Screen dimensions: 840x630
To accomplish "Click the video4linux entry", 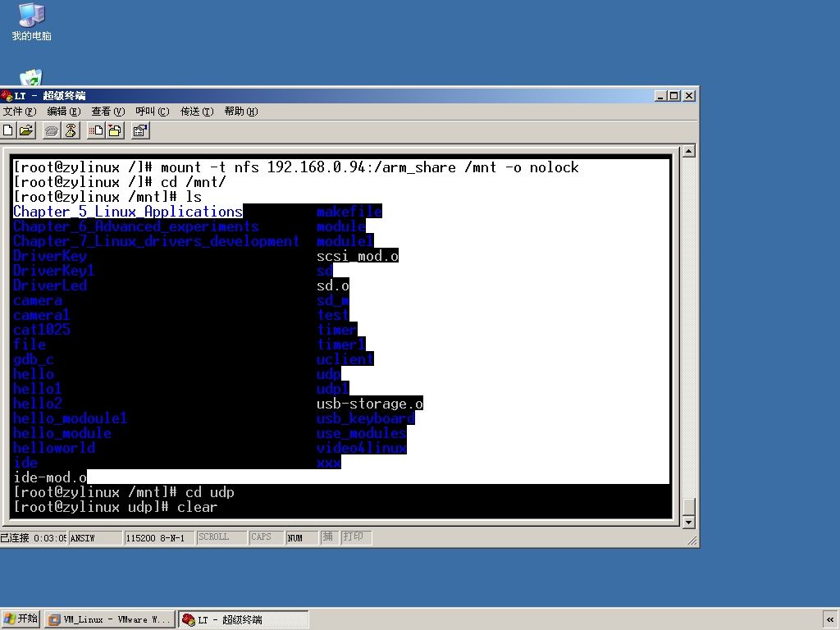I will pyautogui.click(x=362, y=448).
